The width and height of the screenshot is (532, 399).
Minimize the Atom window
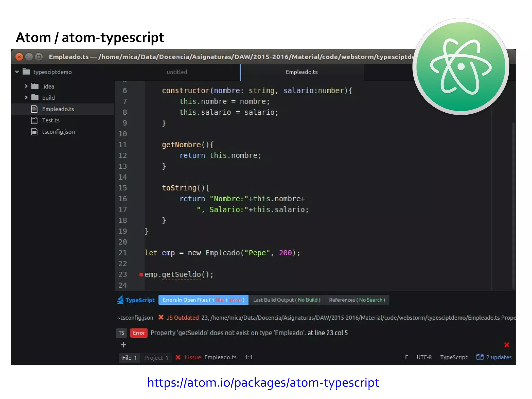coord(29,57)
